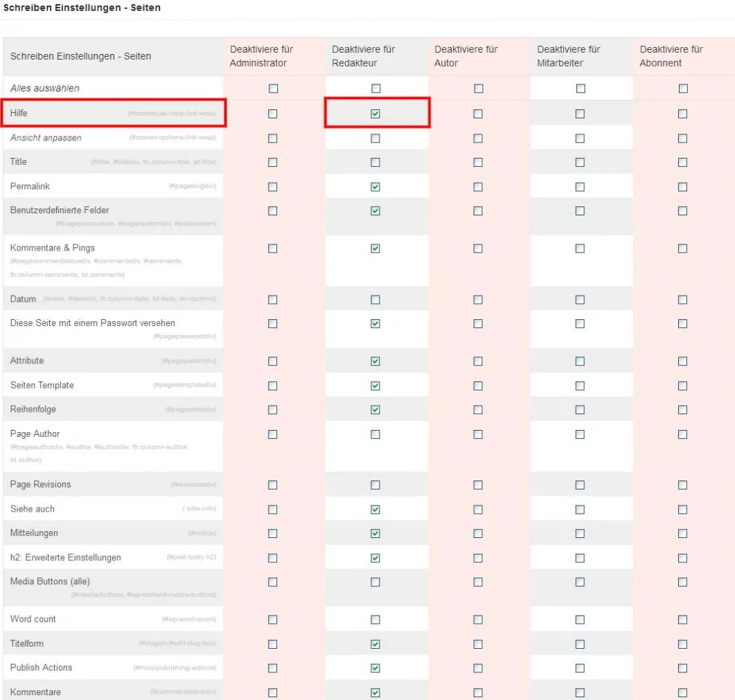Enable Datum checkbox for Administrator
This screenshot has height=700, width=735.
click(x=272, y=299)
